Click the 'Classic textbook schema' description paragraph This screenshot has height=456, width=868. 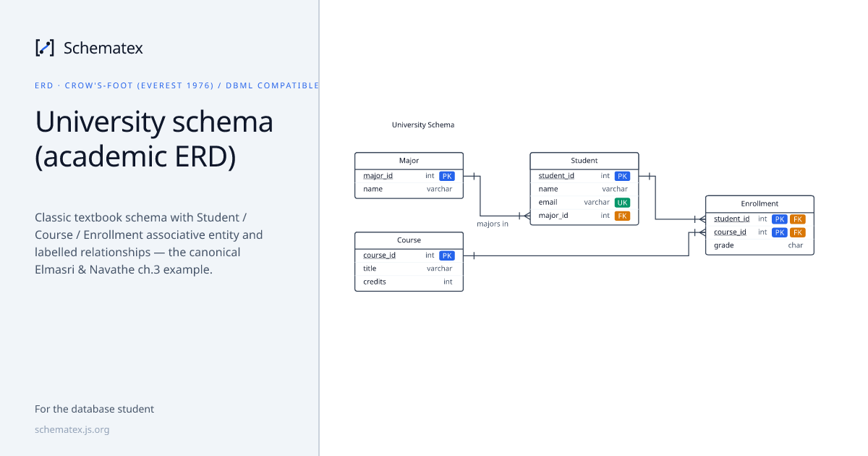149,243
